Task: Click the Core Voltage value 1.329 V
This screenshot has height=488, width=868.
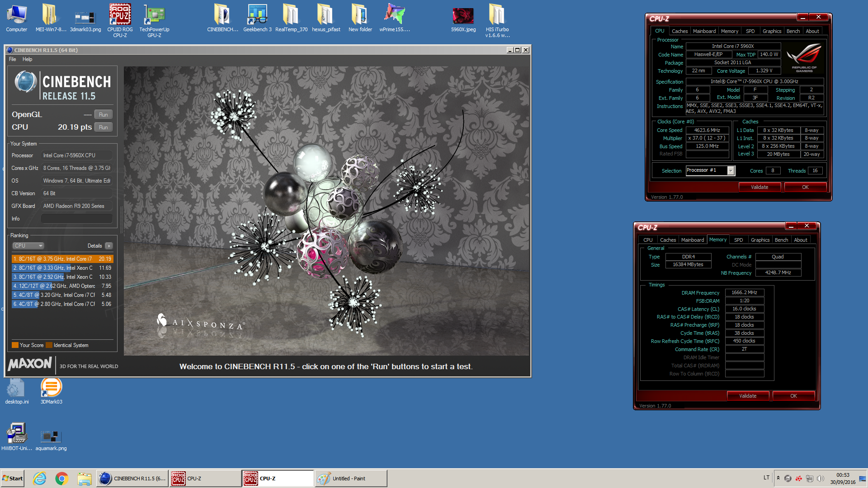Action: [764, 71]
